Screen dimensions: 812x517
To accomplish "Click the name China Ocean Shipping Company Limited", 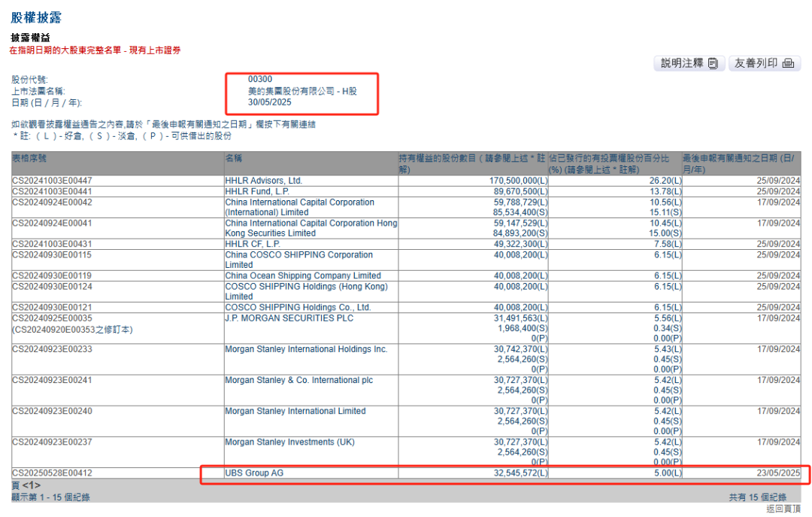I will [x=303, y=276].
